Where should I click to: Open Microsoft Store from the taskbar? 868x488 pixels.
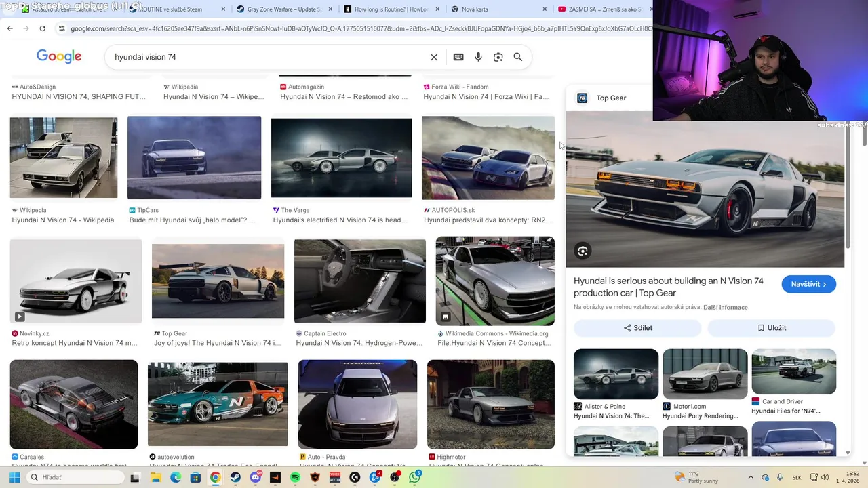(x=195, y=477)
